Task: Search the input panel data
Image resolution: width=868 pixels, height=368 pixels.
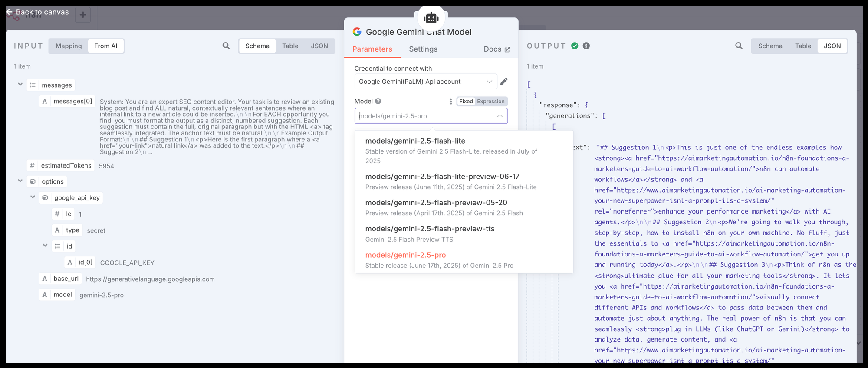Action: tap(226, 46)
